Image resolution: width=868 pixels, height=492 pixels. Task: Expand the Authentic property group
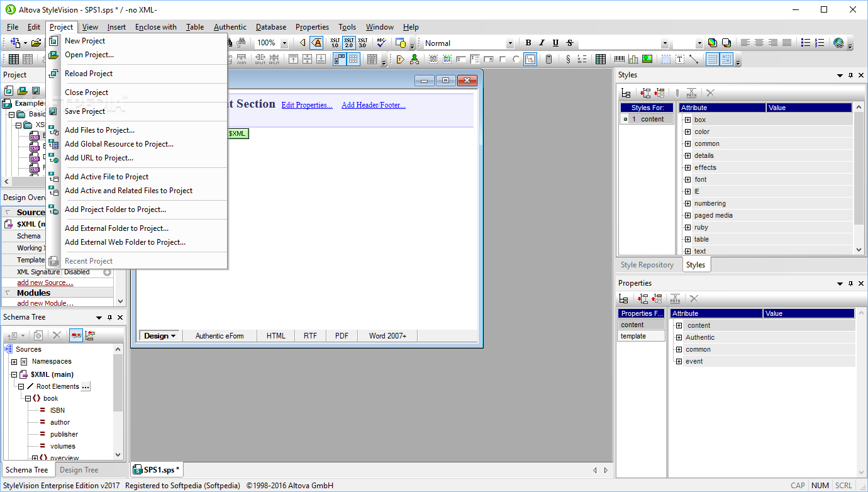(x=679, y=337)
